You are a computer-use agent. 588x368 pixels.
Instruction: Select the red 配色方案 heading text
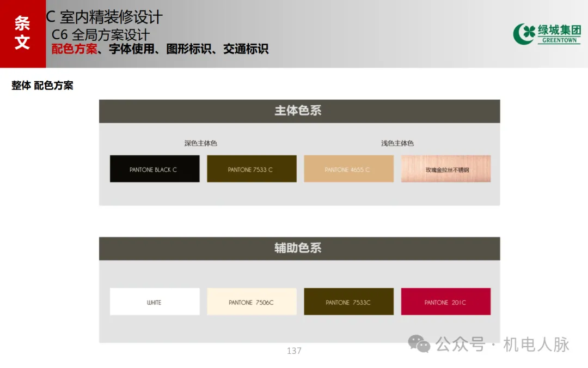(x=74, y=49)
